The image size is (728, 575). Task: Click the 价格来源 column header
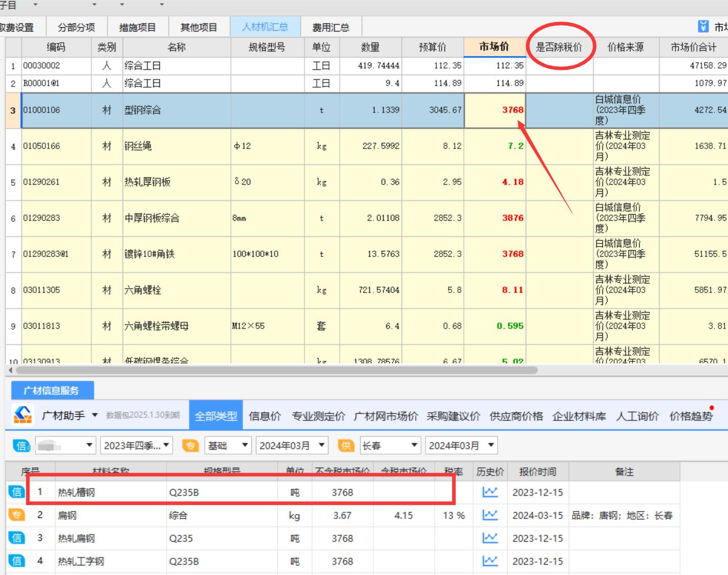(626, 47)
